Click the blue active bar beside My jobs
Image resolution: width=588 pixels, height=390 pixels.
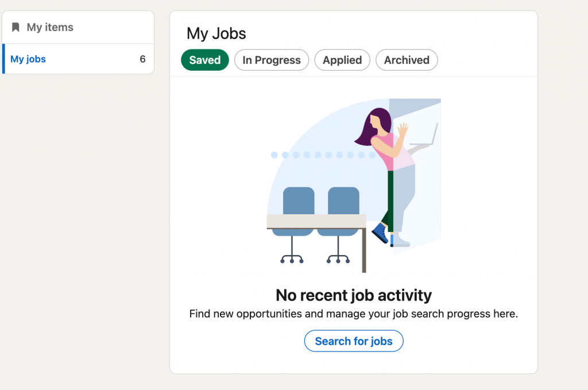click(3, 59)
